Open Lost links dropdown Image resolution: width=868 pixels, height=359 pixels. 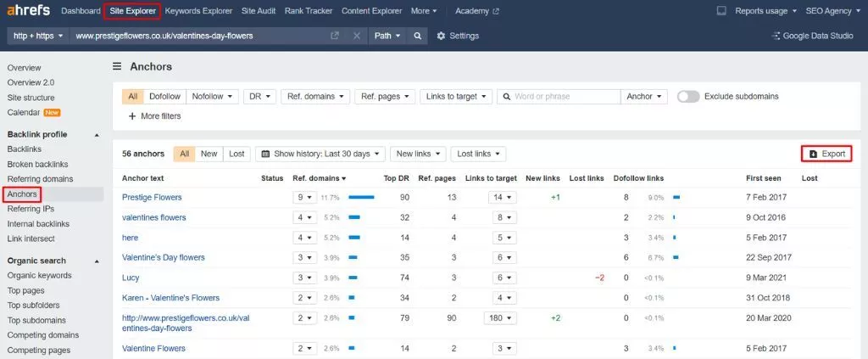click(478, 154)
